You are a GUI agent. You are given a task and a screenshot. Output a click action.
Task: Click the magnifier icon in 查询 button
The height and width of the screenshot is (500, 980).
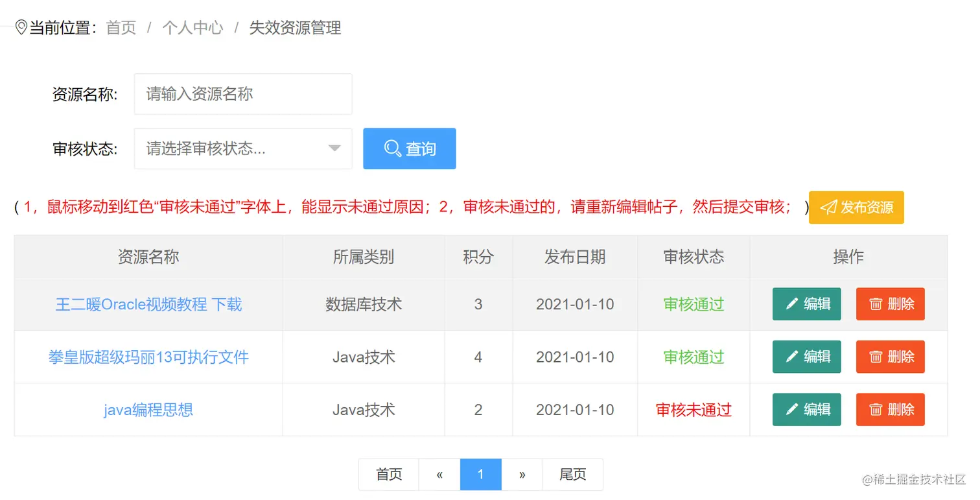(x=392, y=149)
